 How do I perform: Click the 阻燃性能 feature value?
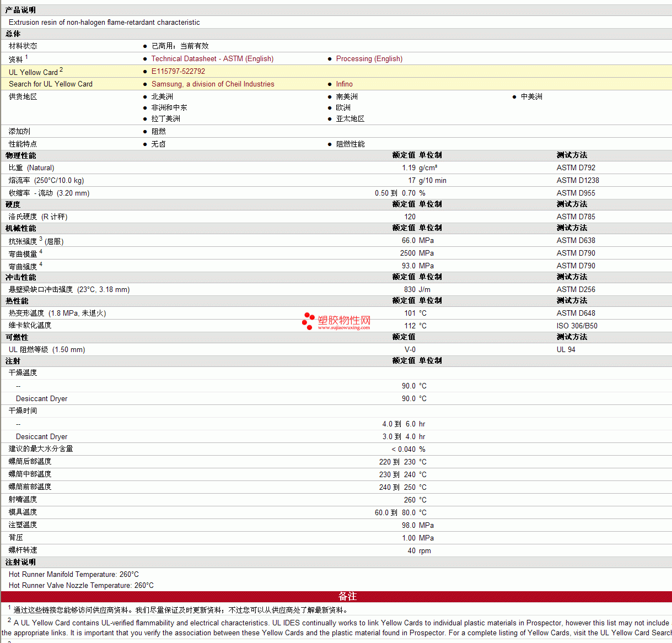point(351,144)
